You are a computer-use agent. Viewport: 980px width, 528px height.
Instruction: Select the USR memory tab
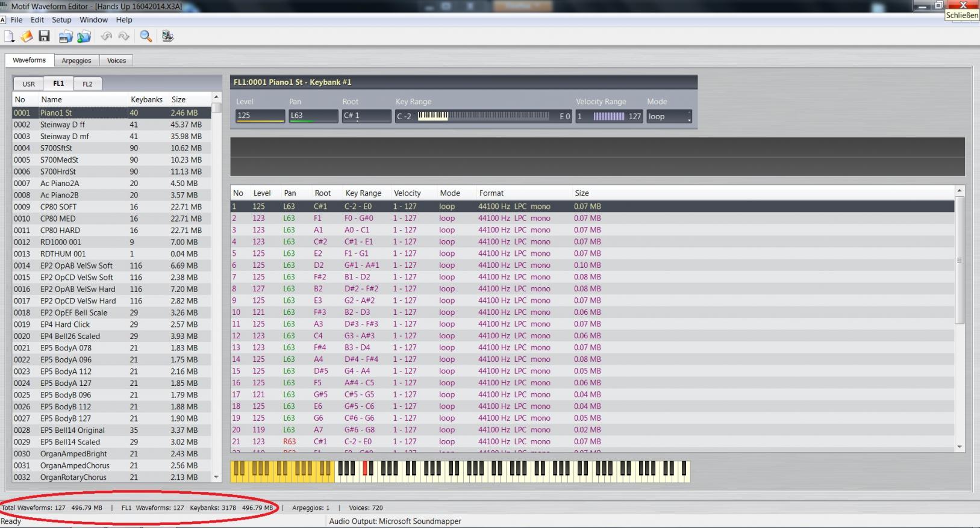[x=28, y=84]
